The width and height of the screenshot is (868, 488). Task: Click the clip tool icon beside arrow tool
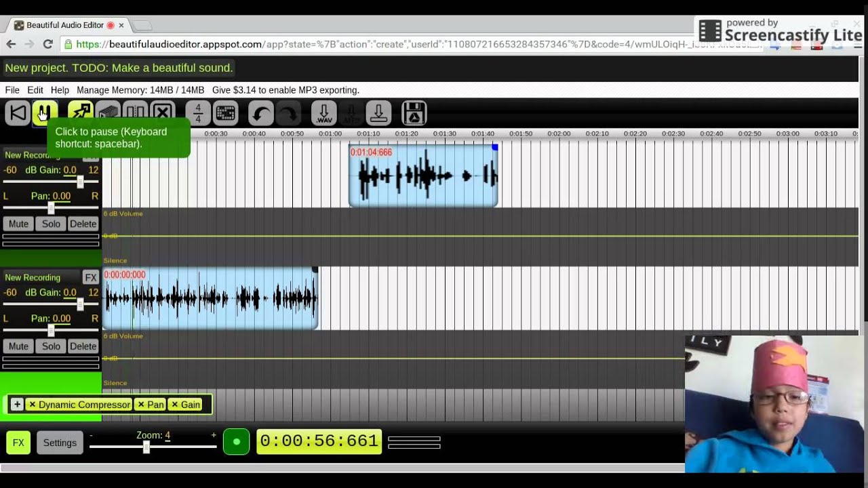click(x=108, y=113)
